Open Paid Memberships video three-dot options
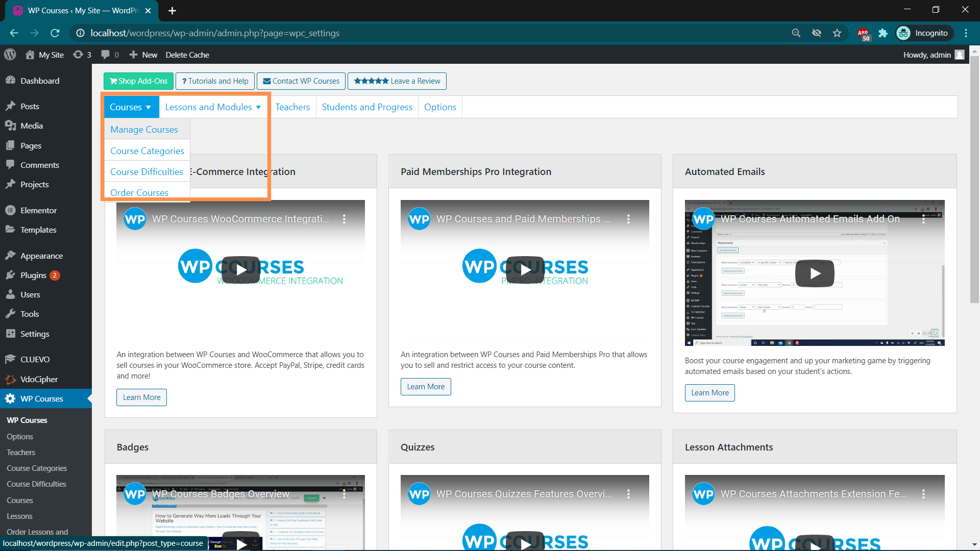 click(x=628, y=219)
